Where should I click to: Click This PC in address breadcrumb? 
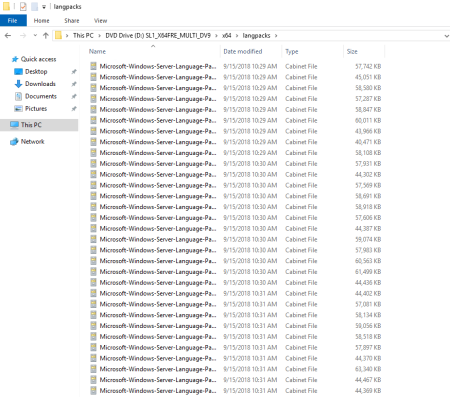(x=83, y=35)
